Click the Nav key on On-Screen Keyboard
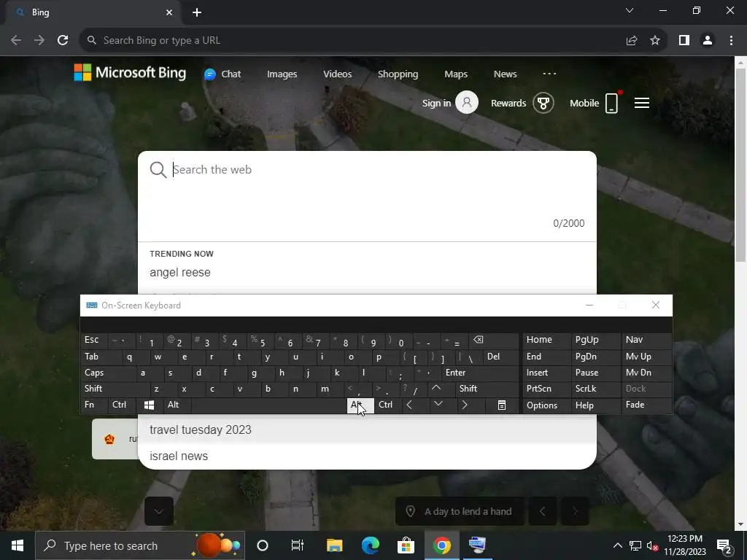 tap(646, 340)
